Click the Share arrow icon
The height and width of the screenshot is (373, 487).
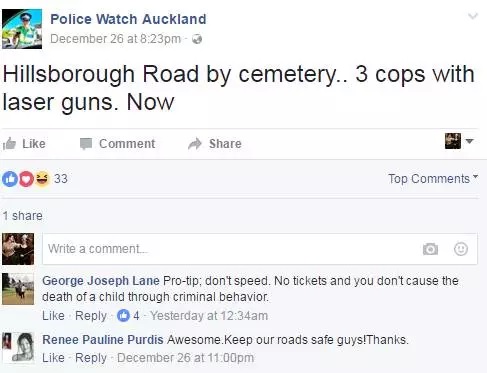pos(195,144)
